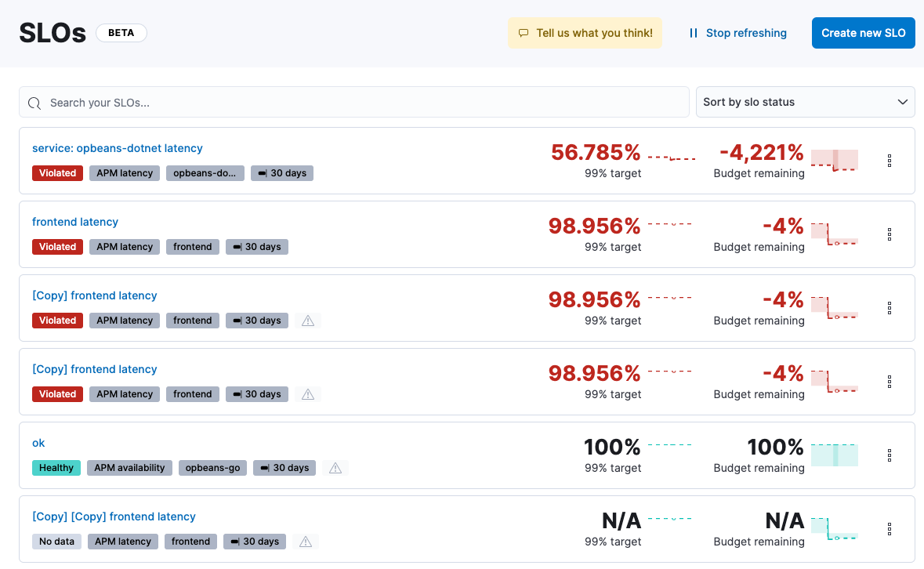Open actions menu for No data SLO row
Screen dimensions: 924x569
coord(890,529)
